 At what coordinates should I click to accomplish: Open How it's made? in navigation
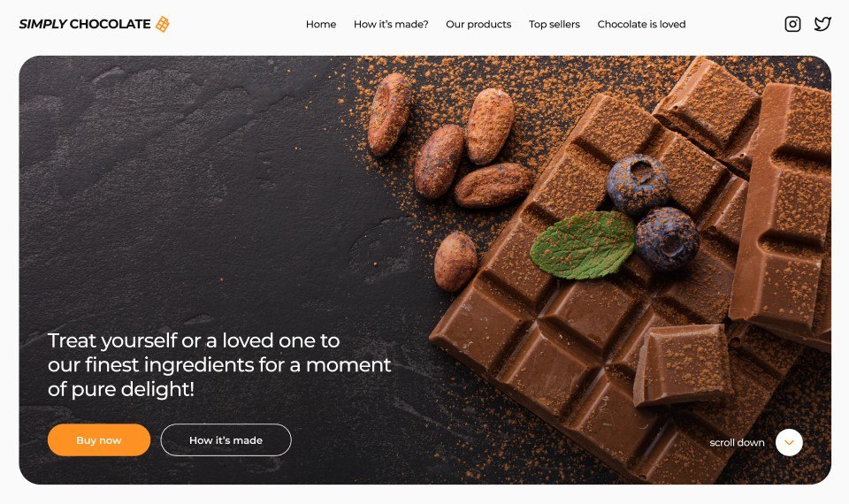tap(391, 25)
